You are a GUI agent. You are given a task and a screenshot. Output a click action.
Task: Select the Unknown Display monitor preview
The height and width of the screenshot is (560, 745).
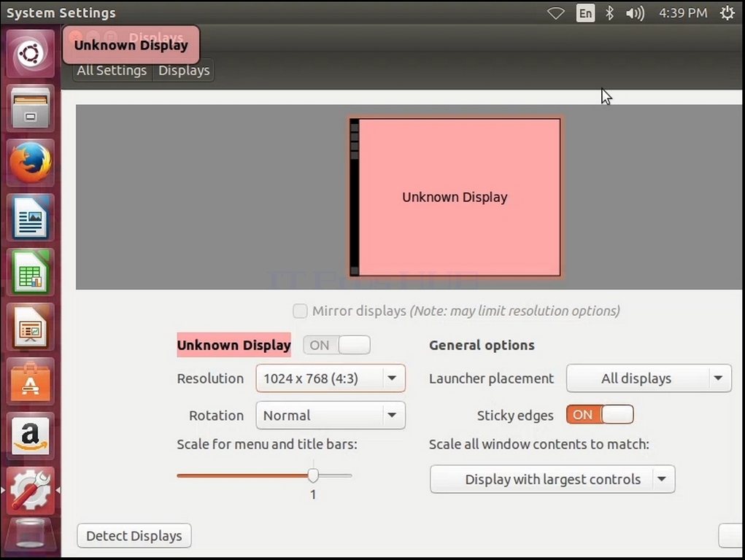coord(455,197)
